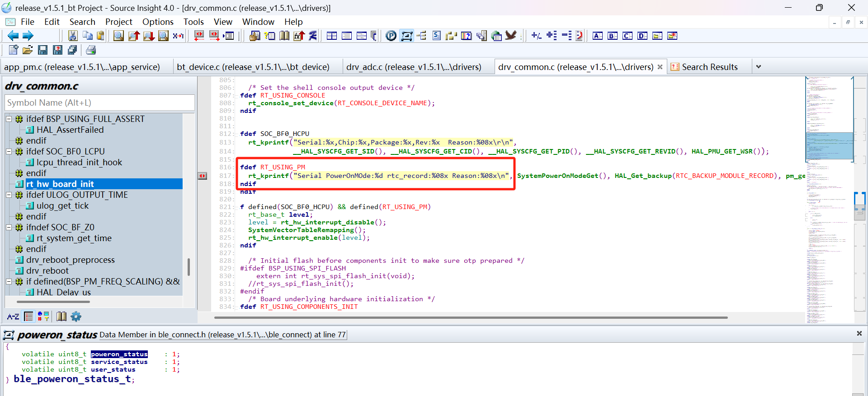Go forward with the blue right arrow
The width and height of the screenshot is (868, 396).
[28, 36]
